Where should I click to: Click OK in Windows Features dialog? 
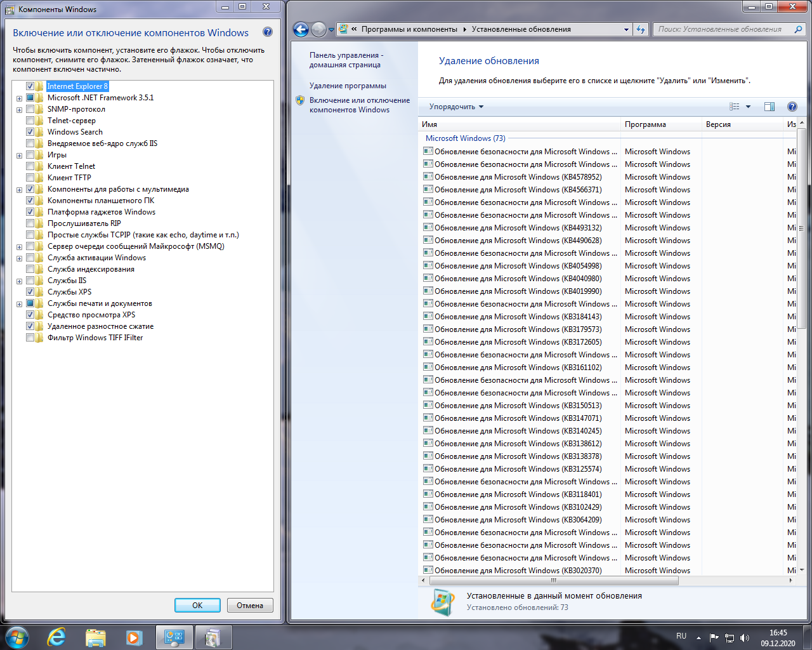click(197, 605)
